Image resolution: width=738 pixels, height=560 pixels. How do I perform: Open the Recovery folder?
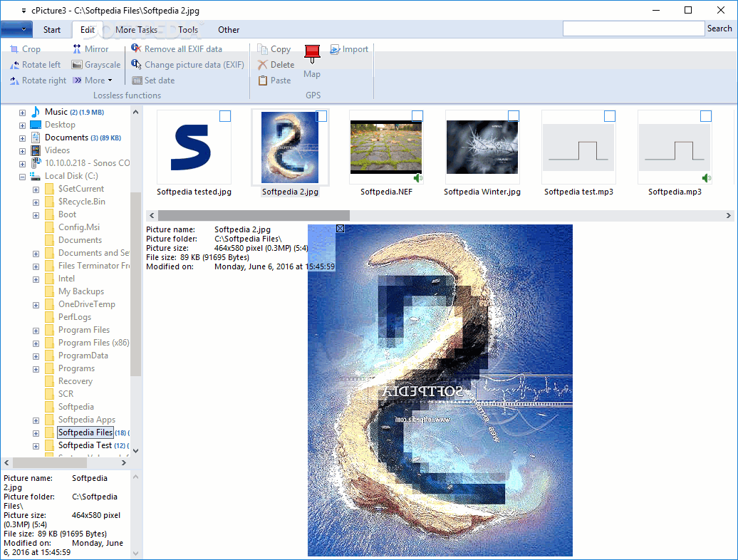coord(76,381)
